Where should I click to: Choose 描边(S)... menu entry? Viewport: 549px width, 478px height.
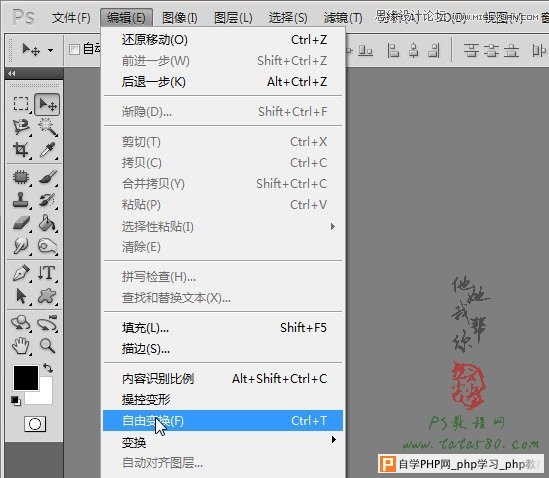223,349
